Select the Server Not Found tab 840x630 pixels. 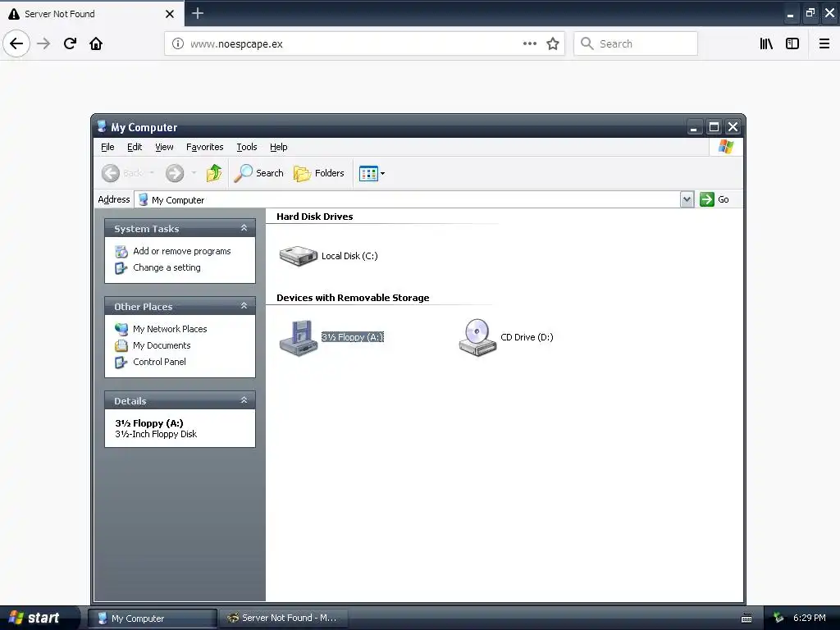point(91,14)
